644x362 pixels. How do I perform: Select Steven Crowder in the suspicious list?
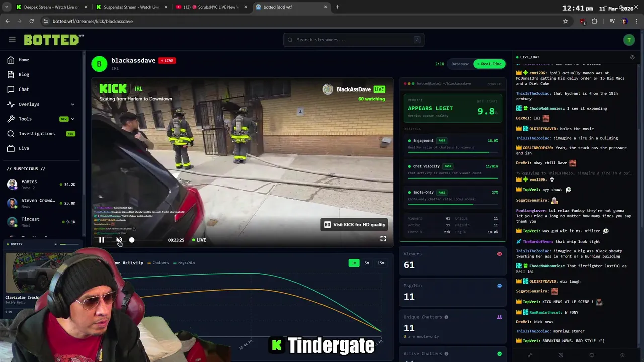(x=41, y=203)
